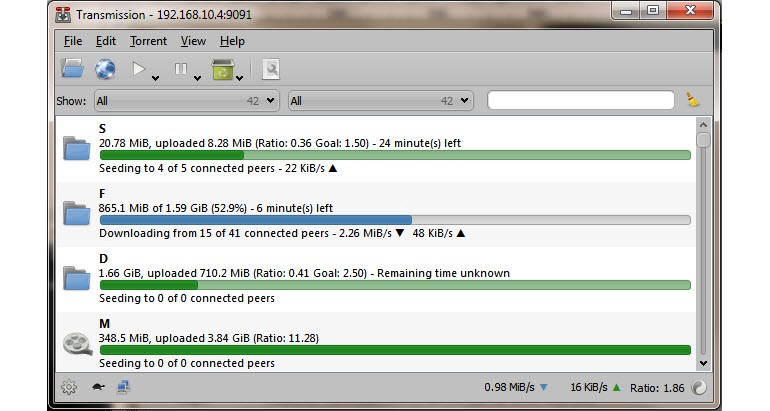Click the Pause torrent icon
The height and width of the screenshot is (411, 770).
click(181, 69)
